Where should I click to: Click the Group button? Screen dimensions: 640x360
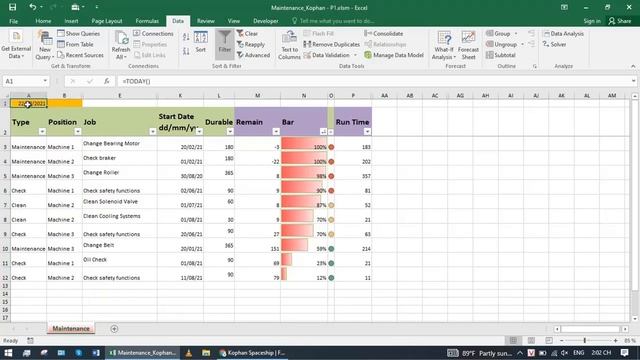pos(498,33)
